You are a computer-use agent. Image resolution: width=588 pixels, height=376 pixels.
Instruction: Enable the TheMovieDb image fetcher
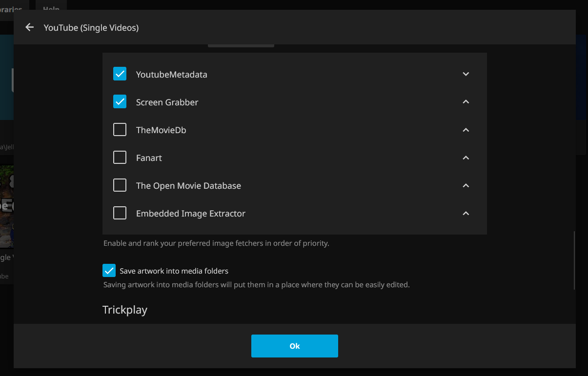pos(120,130)
